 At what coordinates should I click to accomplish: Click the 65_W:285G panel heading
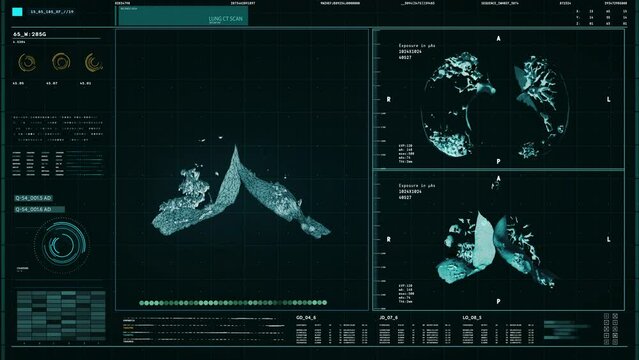pyautogui.click(x=30, y=34)
